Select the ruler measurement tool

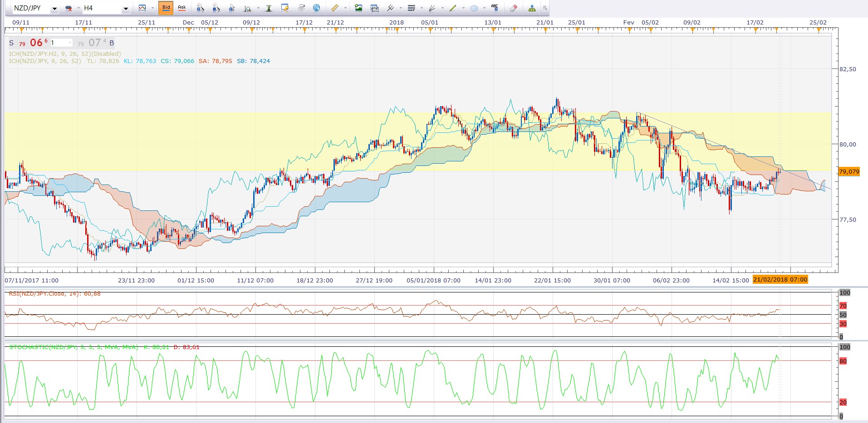click(335, 8)
